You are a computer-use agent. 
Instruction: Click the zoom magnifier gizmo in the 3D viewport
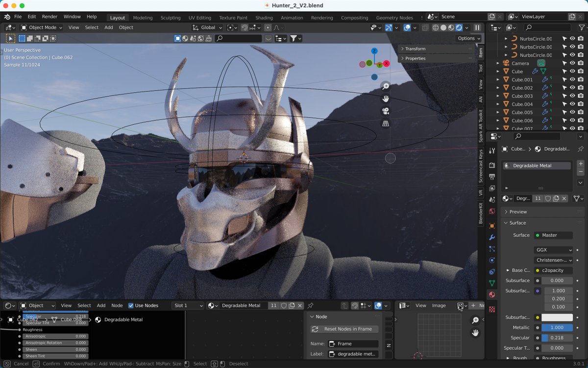click(x=386, y=86)
